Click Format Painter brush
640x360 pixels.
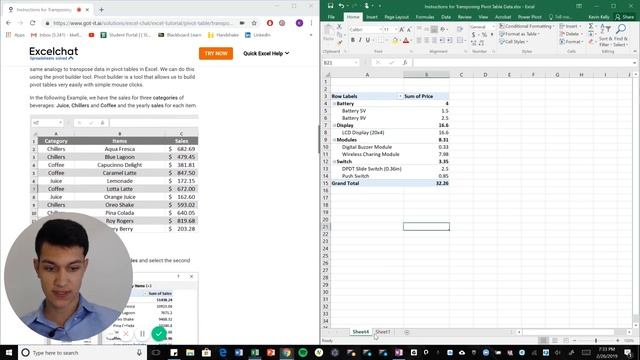coord(339,42)
